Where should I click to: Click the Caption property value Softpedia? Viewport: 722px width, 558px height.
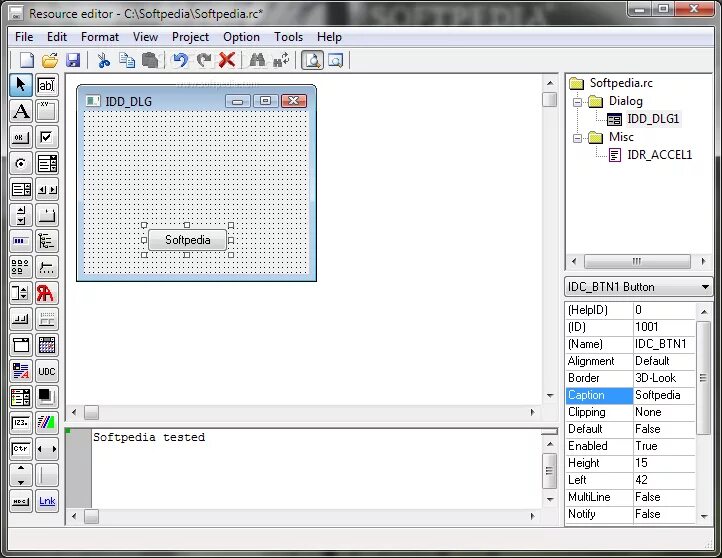[x=664, y=395]
